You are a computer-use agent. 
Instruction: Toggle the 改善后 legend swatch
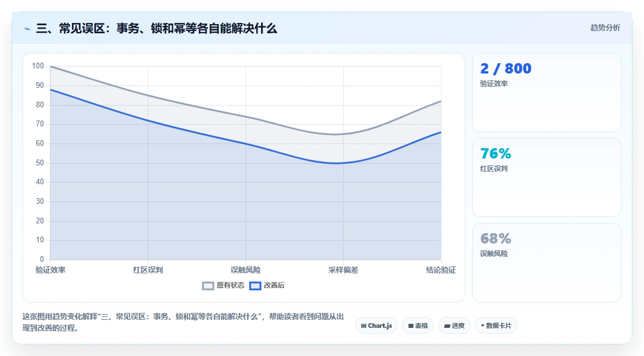tap(255, 285)
